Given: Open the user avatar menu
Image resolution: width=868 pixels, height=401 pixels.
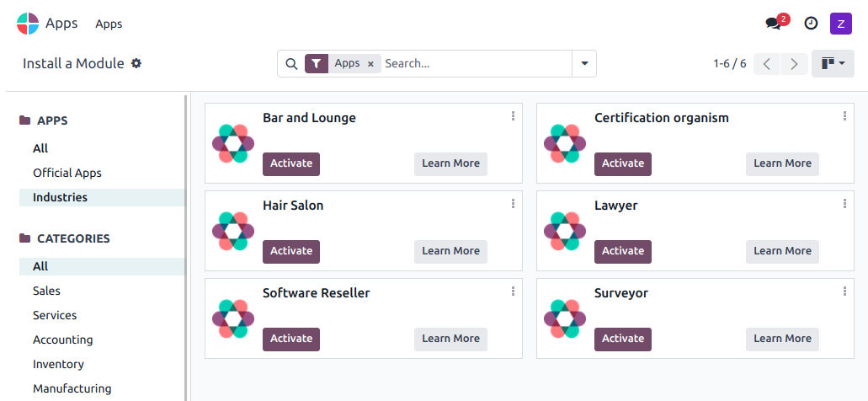Looking at the screenshot, I should (x=841, y=24).
